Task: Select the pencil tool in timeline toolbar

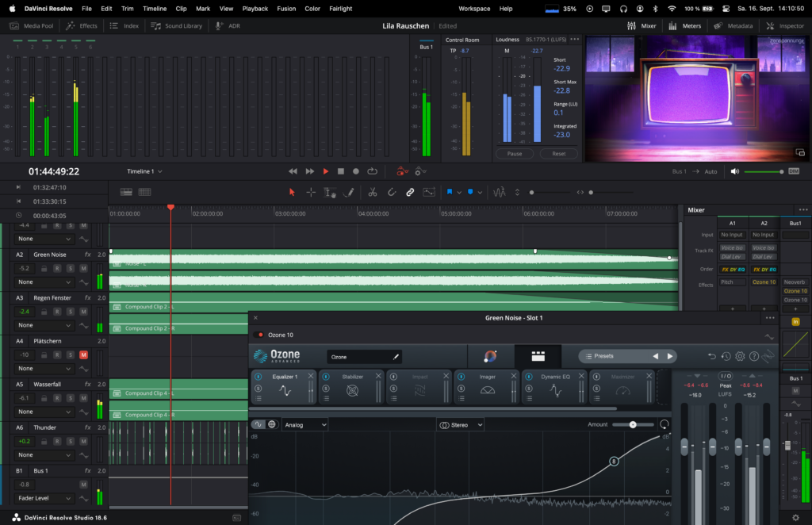Action: coord(350,192)
